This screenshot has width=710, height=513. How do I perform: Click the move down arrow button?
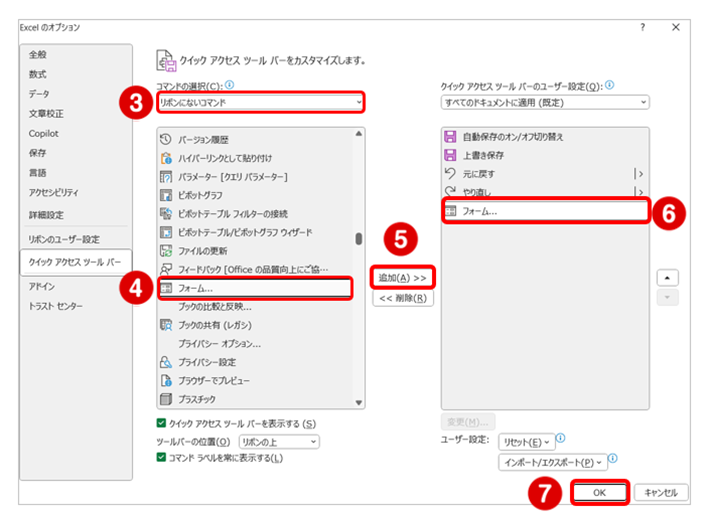[x=667, y=297]
